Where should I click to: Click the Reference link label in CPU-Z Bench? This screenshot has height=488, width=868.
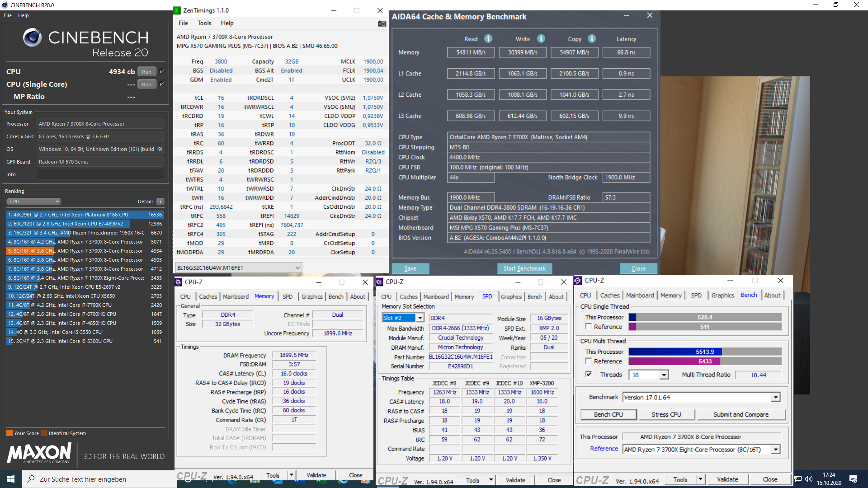point(604,449)
